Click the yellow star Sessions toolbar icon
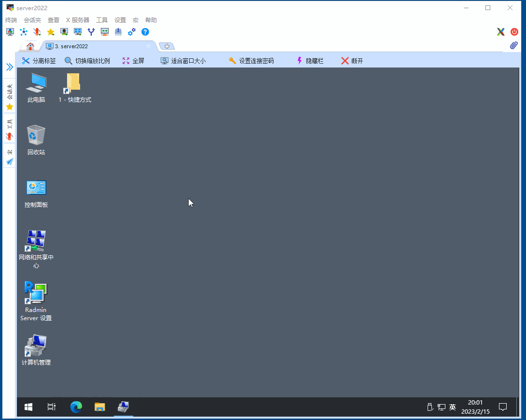526x420 pixels. pos(51,32)
